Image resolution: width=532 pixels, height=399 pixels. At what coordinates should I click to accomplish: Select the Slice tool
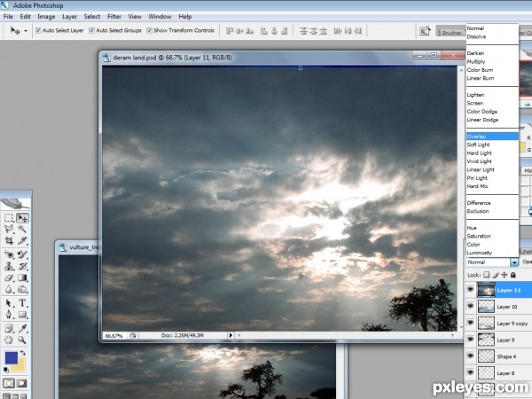(x=22, y=241)
